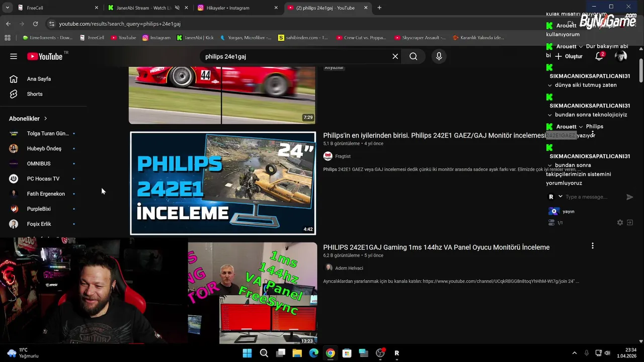Expand the Abonelikler subscriptions section
This screenshot has height=362, width=644.
tap(28, 119)
